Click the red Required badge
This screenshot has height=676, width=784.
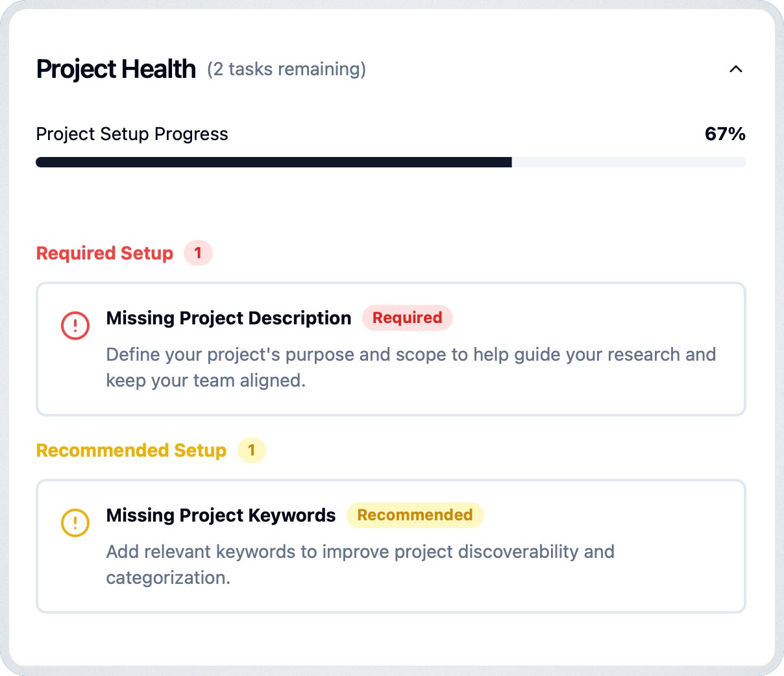click(407, 318)
